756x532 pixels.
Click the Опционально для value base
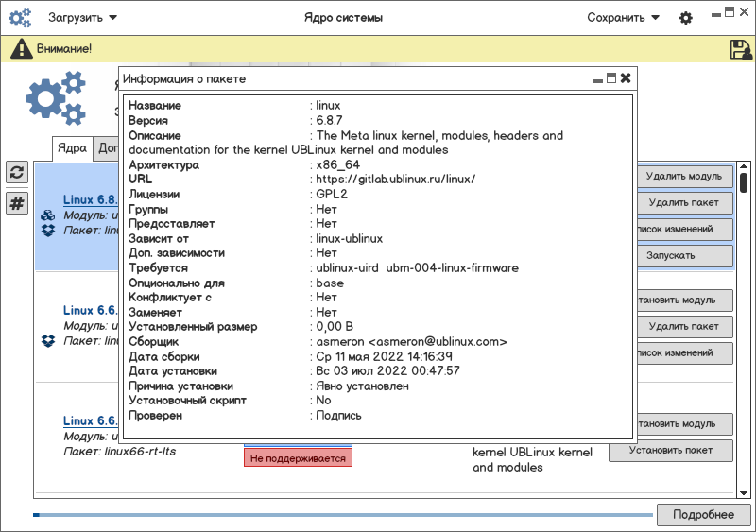pyautogui.click(x=330, y=283)
